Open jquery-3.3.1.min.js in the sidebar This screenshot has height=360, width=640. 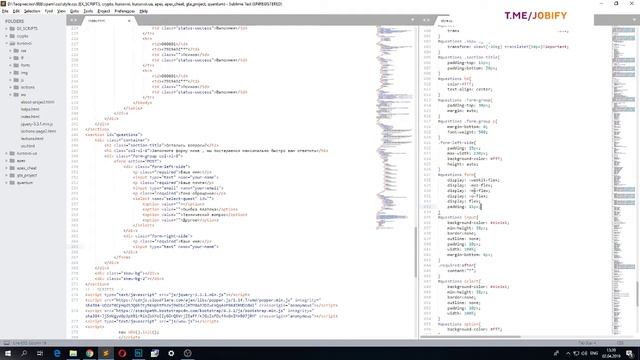[37, 124]
